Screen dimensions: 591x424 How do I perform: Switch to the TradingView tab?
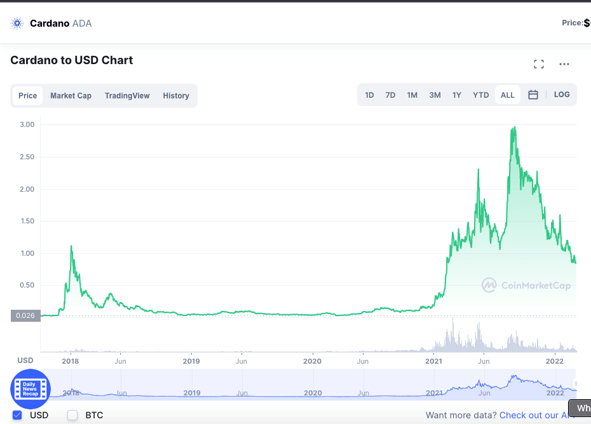pyautogui.click(x=127, y=96)
